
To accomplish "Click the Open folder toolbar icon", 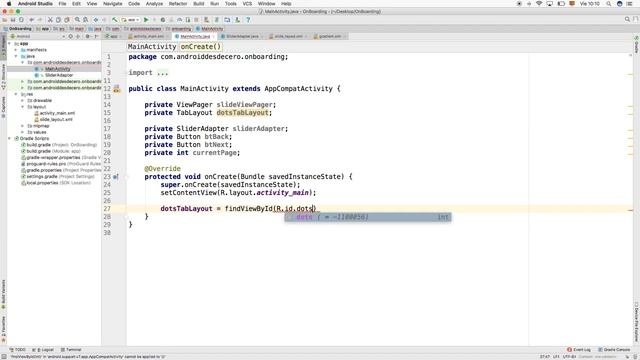I will point(5,20).
